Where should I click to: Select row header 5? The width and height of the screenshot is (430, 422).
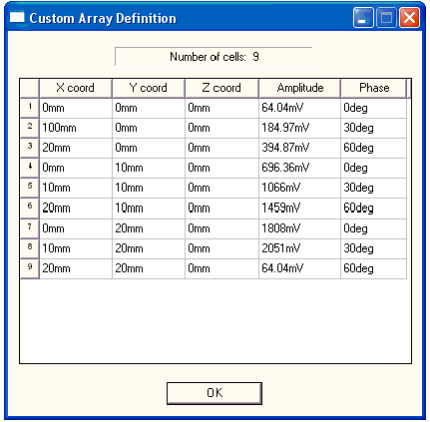pyautogui.click(x=30, y=188)
